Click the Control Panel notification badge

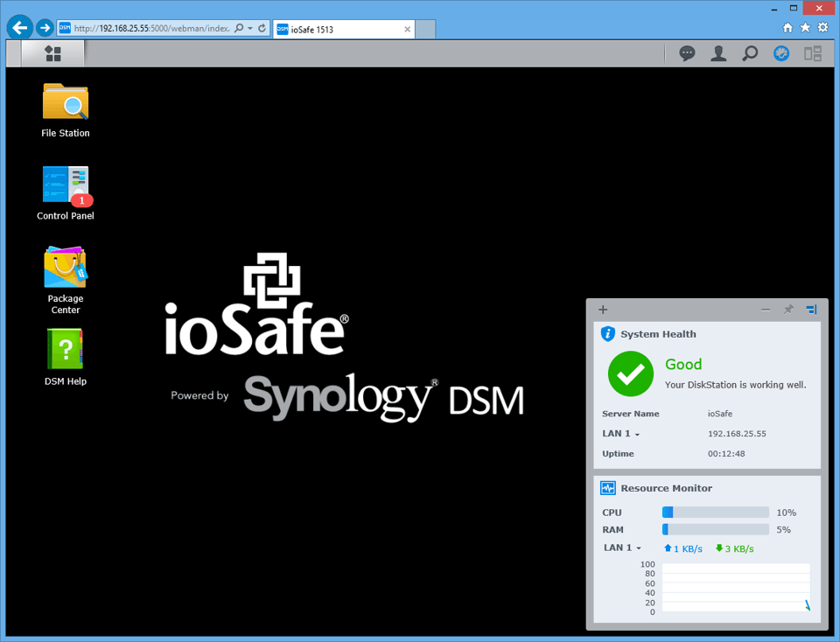click(x=82, y=200)
